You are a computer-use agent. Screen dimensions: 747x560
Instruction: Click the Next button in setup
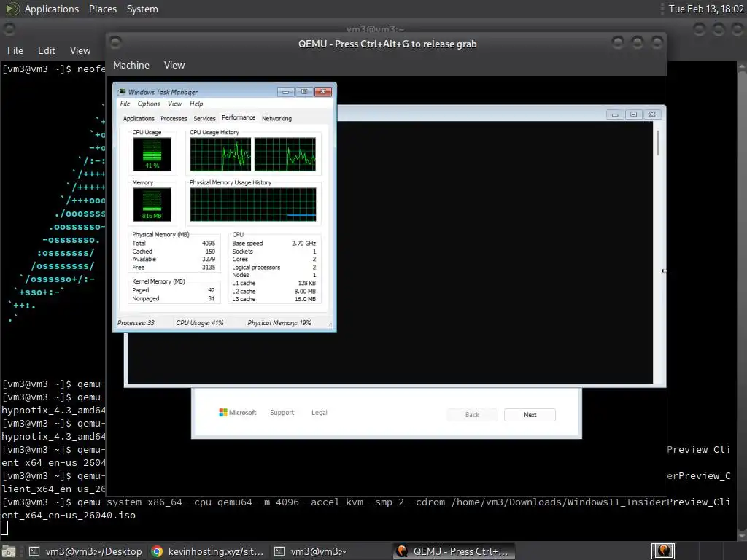[x=530, y=415]
